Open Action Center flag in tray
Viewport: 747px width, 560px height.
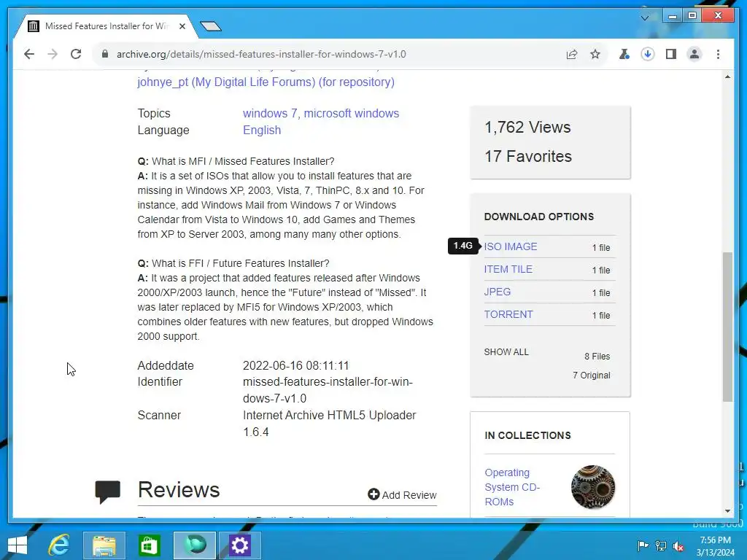pos(643,545)
